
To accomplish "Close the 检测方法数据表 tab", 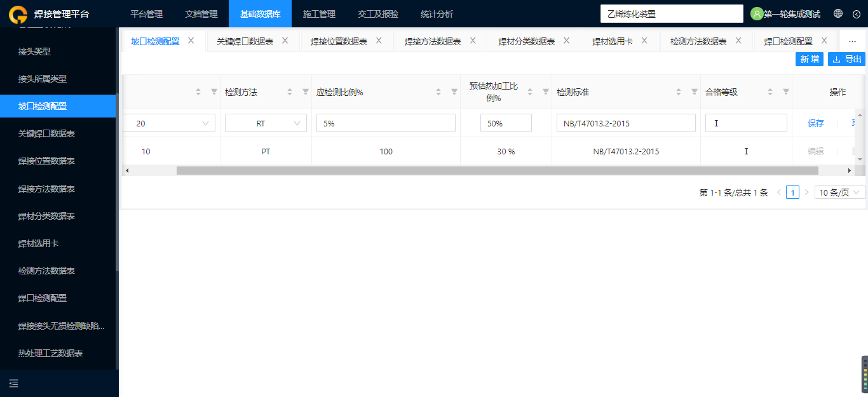I will tap(738, 41).
